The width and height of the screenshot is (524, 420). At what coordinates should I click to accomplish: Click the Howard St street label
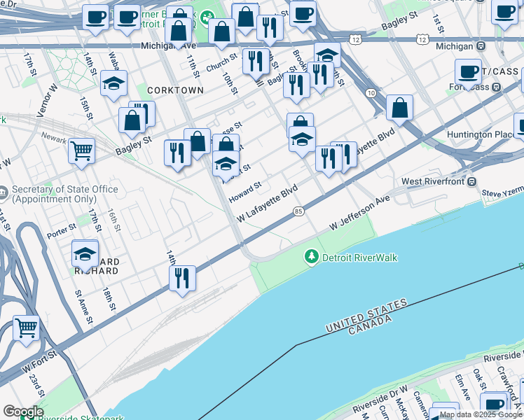coord(245,192)
